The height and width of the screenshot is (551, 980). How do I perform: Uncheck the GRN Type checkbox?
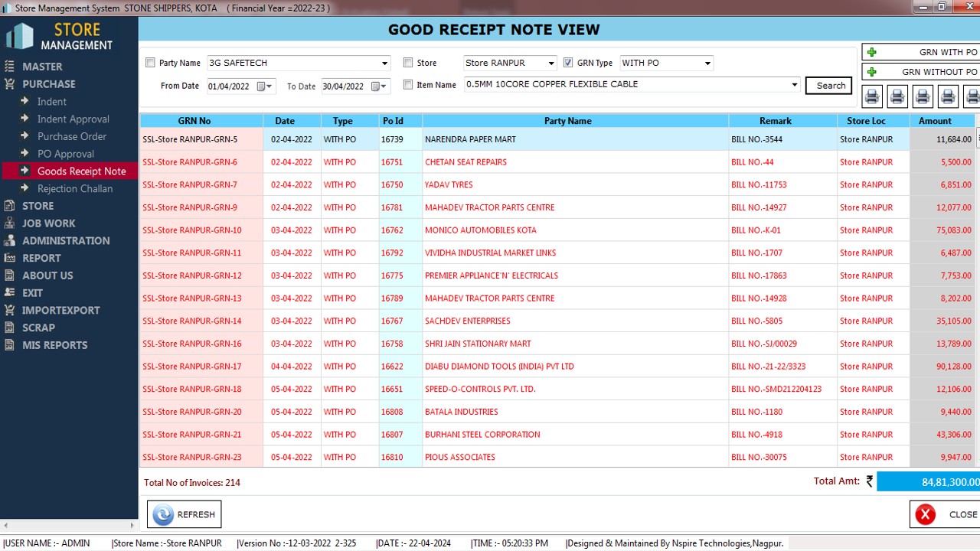point(568,63)
